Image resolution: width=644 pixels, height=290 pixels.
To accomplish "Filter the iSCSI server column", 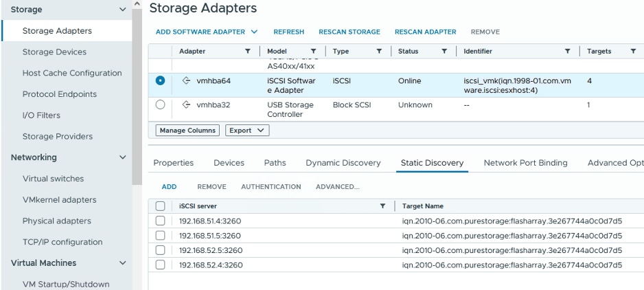I will pyautogui.click(x=382, y=206).
